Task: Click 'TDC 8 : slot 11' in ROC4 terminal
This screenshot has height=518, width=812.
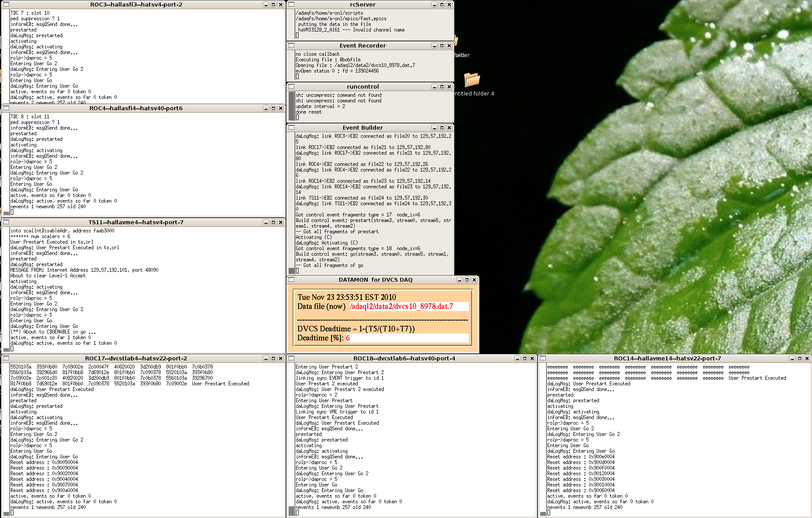Action: click(x=30, y=117)
